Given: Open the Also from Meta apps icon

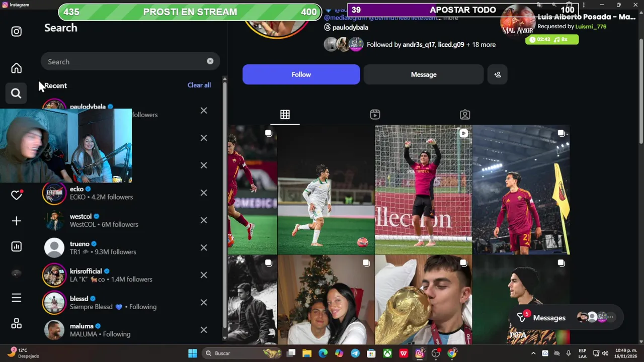Looking at the screenshot, I should tap(17, 324).
